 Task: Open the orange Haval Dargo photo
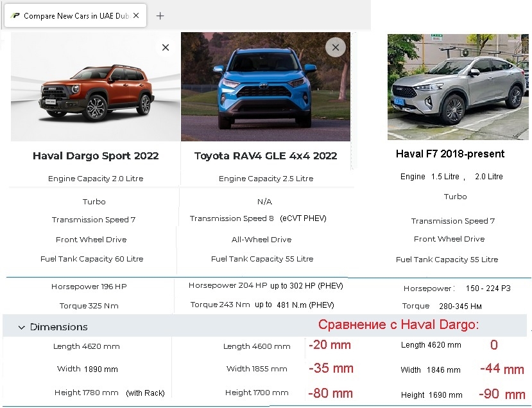click(x=96, y=87)
